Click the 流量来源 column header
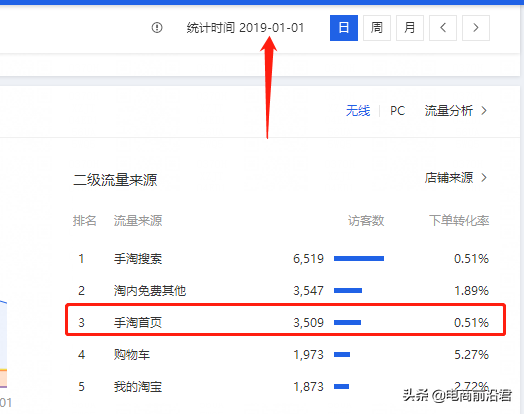Screen dimensions: 524x414 138,221
